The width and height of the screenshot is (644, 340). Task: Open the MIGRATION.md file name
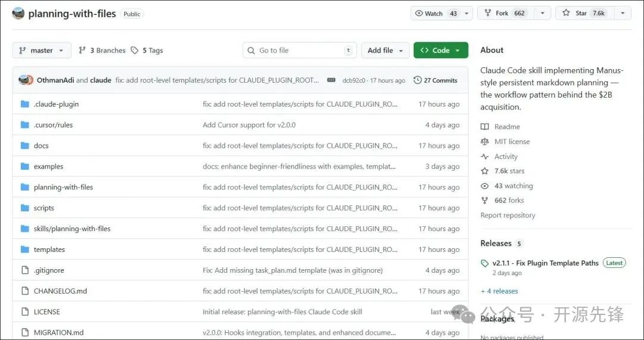[x=58, y=333]
